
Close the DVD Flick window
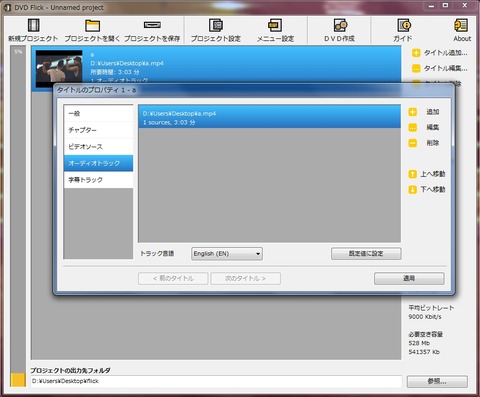point(465,6)
